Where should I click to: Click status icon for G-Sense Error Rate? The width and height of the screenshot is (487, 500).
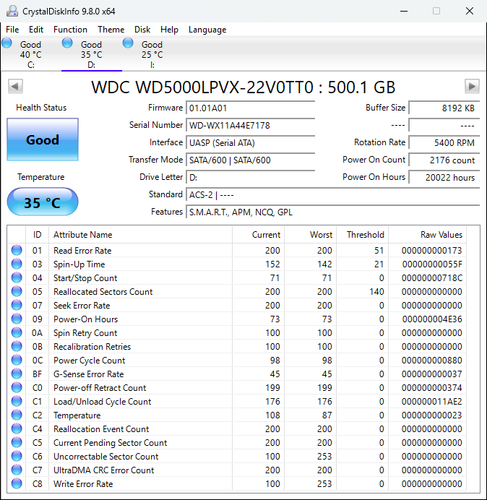coord(17,374)
